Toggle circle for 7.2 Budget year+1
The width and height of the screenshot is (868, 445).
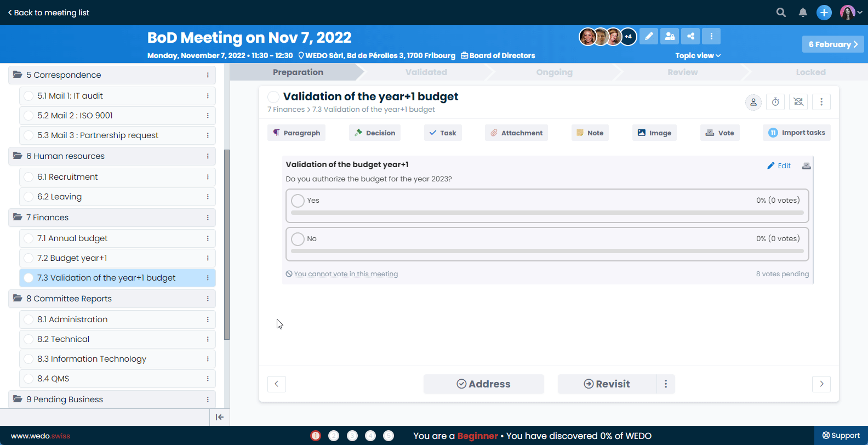coord(28,258)
